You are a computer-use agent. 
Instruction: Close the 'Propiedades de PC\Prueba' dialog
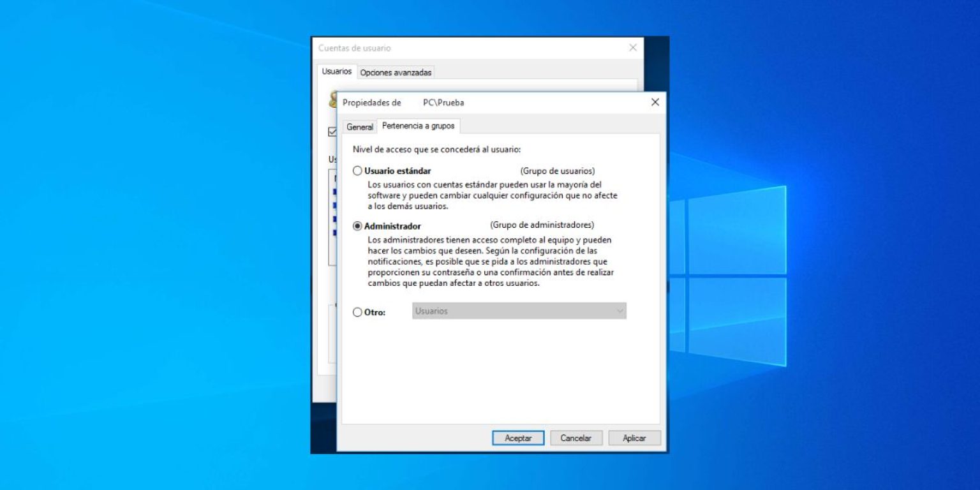tap(655, 102)
